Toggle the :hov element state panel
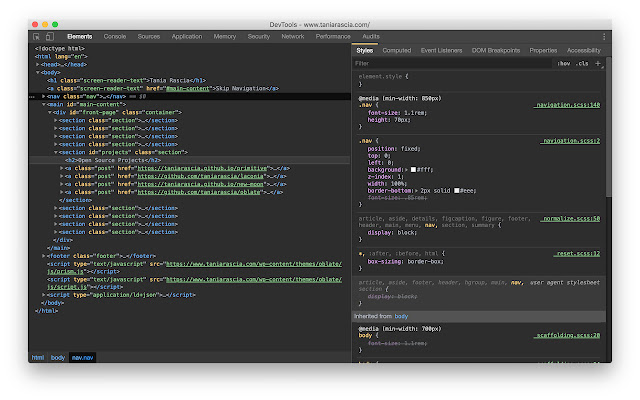640x400 pixels. pos(564,63)
